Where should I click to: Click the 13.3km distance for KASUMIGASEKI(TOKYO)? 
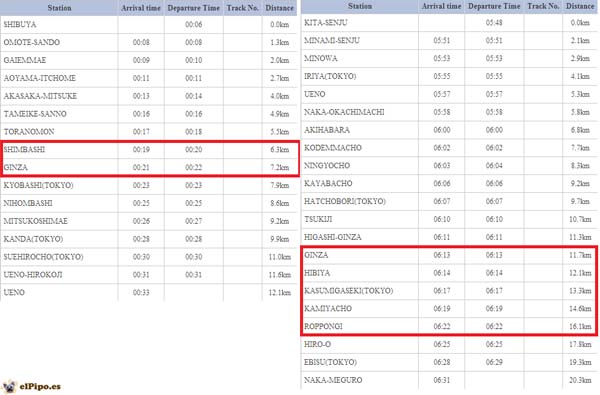[x=580, y=291]
